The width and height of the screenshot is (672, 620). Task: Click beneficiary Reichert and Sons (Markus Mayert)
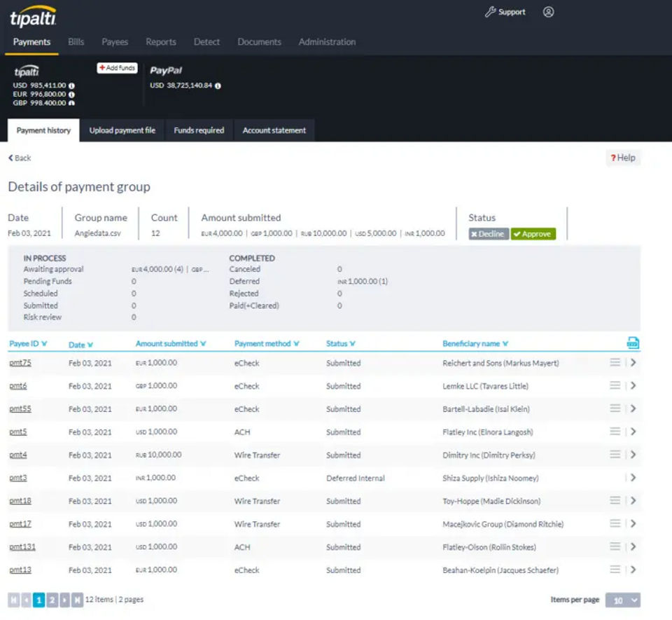pyautogui.click(x=500, y=363)
